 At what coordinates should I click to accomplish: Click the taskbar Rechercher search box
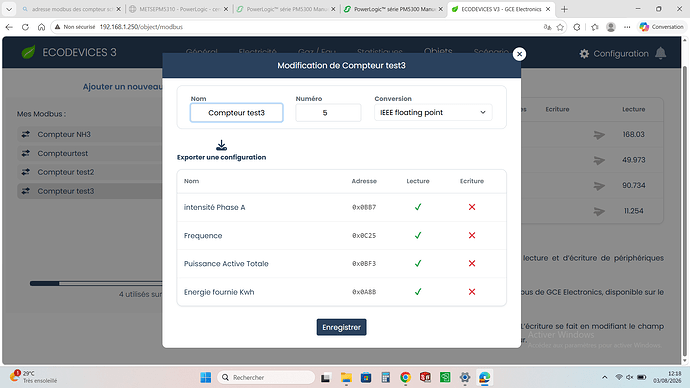point(266,377)
